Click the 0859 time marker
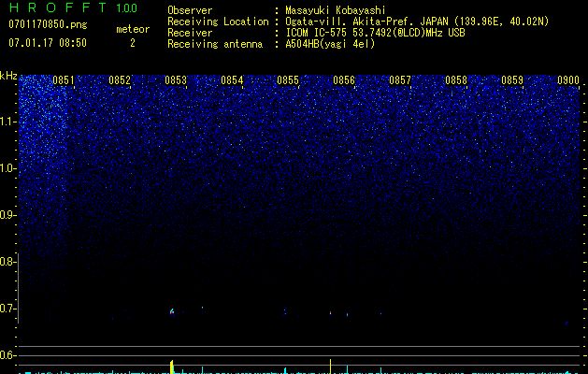Image resolution: width=588 pixels, height=374 pixels. [512, 80]
